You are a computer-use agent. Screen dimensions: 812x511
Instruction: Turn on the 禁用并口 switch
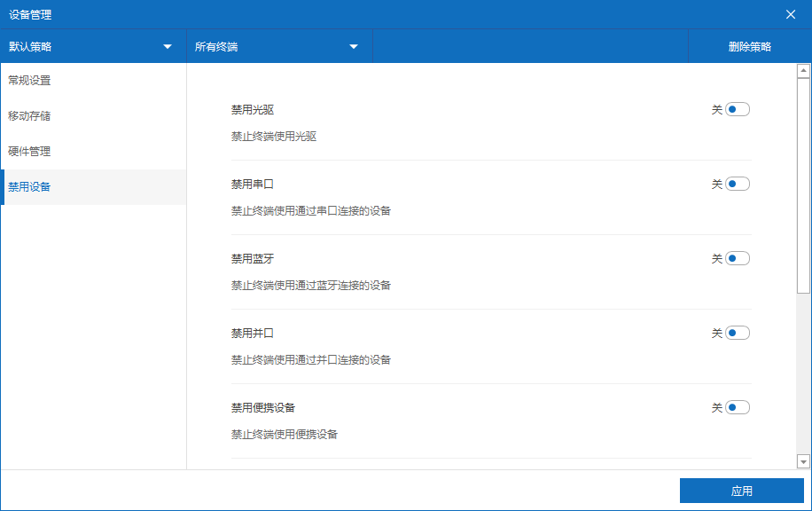(x=737, y=333)
